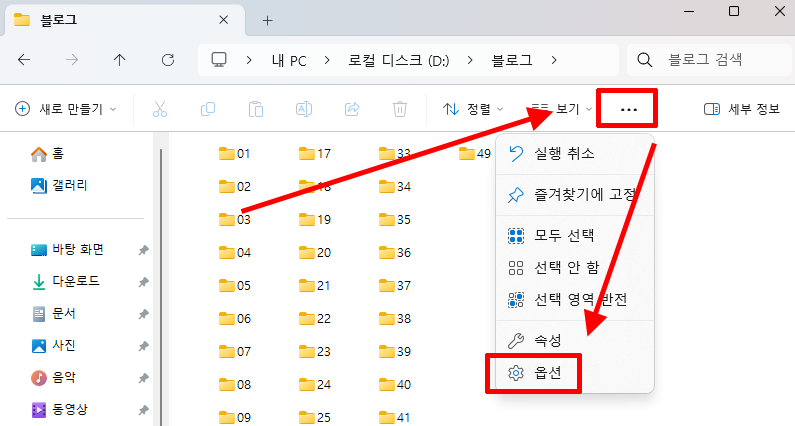Open 다운로드 in the sidebar
The width and height of the screenshot is (795, 426).
(65, 281)
